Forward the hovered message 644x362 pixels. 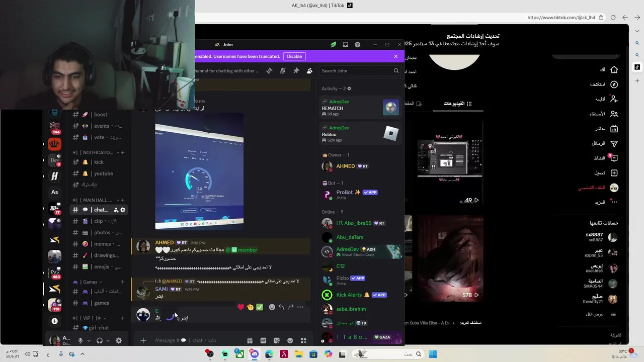[x=291, y=307]
